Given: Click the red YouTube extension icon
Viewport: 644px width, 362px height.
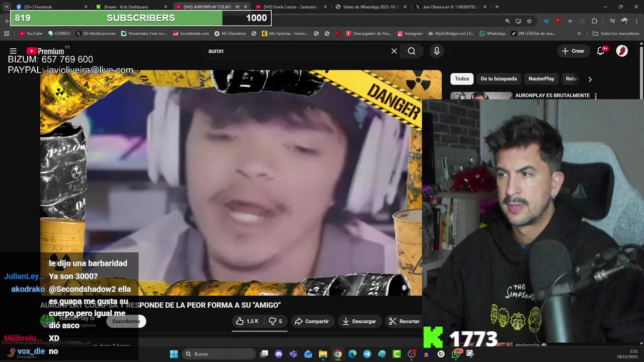Looking at the screenshot, I should pyautogui.click(x=558, y=21).
